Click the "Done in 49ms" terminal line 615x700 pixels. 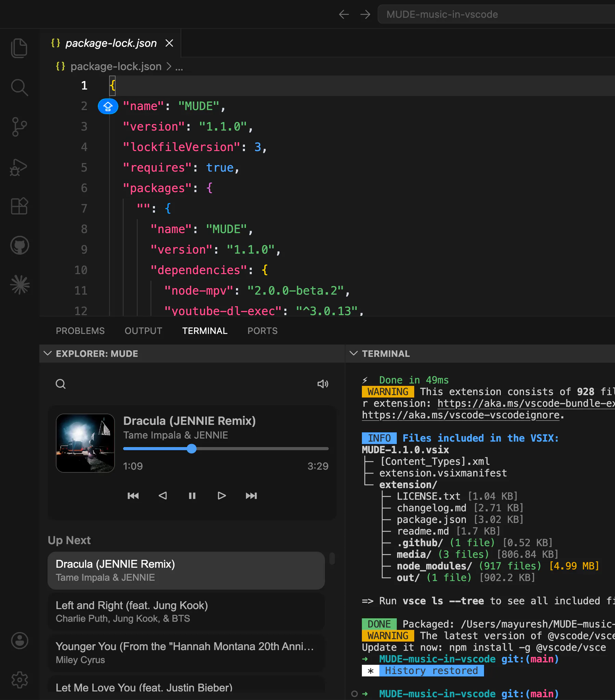(x=414, y=380)
